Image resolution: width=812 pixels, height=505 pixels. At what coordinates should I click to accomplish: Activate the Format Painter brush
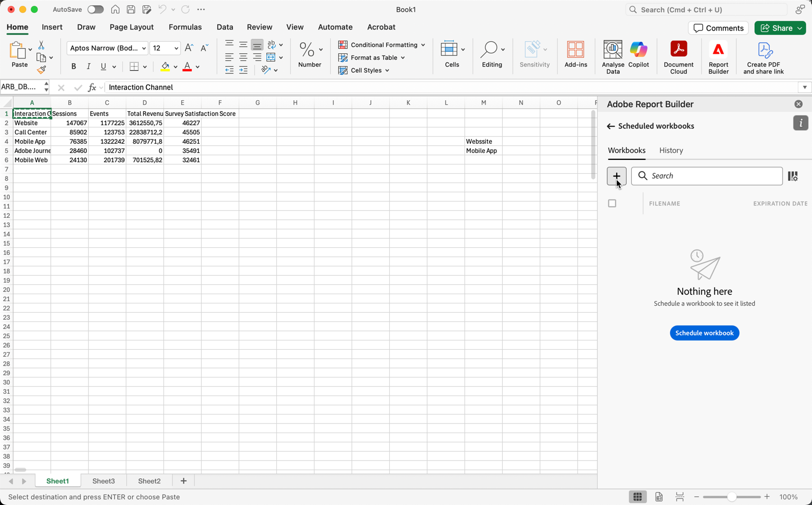tap(41, 70)
